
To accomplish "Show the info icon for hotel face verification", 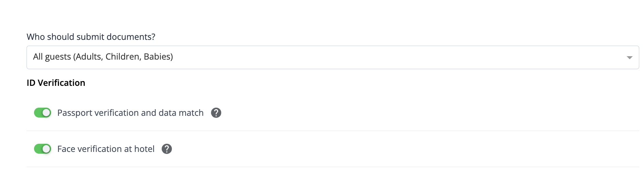I will pyautogui.click(x=167, y=149).
